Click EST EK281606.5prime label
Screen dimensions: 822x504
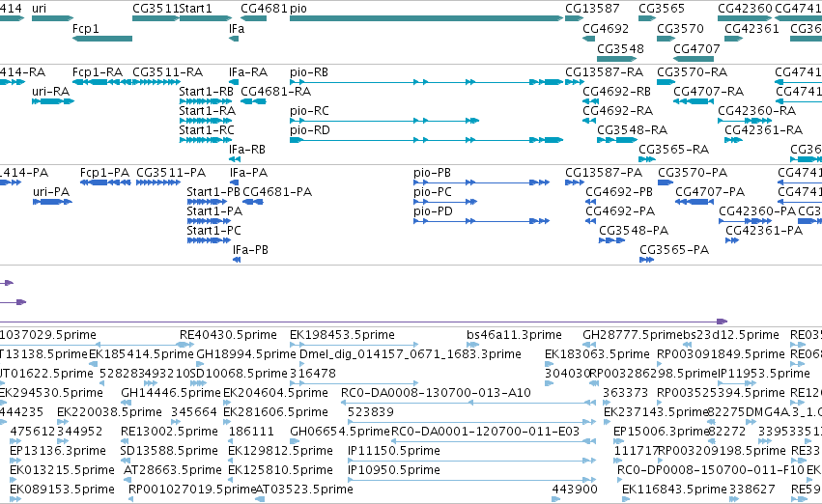(275, 413)
